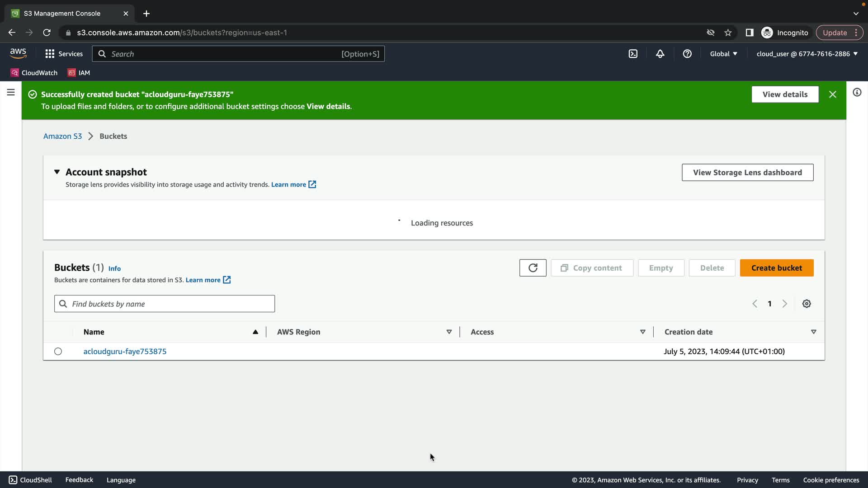Open the notifications bell icon

660,54
